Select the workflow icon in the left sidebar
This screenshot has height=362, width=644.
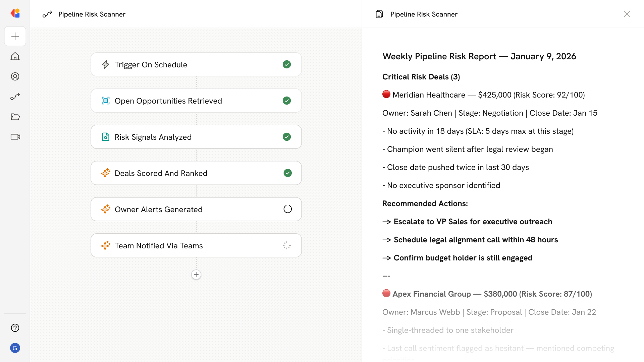pyautogui.click(x=15, y=97)
